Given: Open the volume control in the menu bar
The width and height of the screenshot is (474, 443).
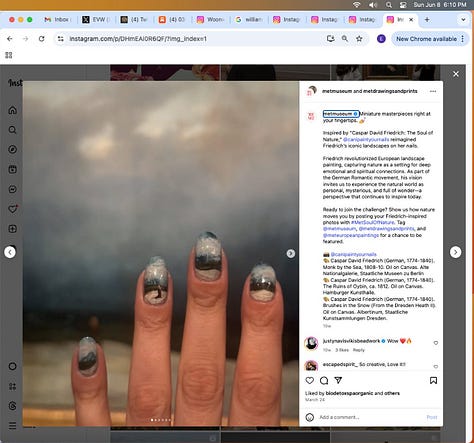Looking at the screenshot, I should [373, 5].
